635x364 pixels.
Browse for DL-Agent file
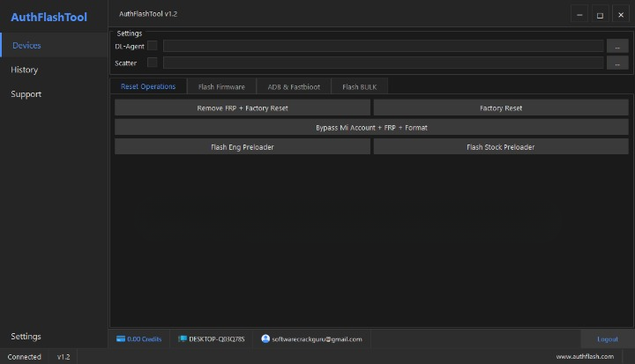tap(617, 46)
